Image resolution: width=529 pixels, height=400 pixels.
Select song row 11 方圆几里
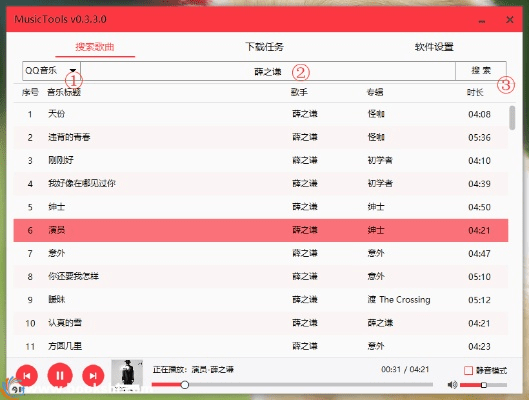pos(261,346)
